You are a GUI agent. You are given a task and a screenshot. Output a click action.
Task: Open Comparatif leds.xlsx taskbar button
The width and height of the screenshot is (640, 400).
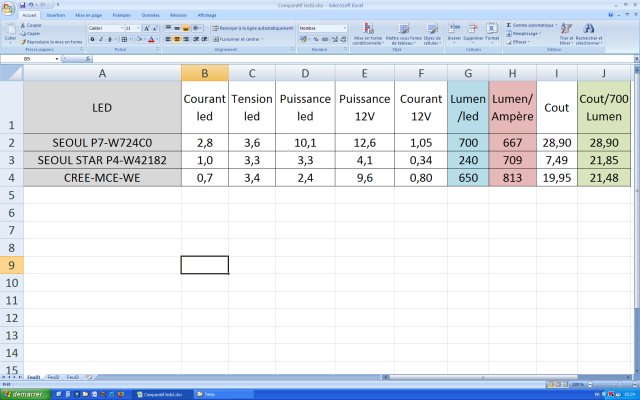pos(162,394)
